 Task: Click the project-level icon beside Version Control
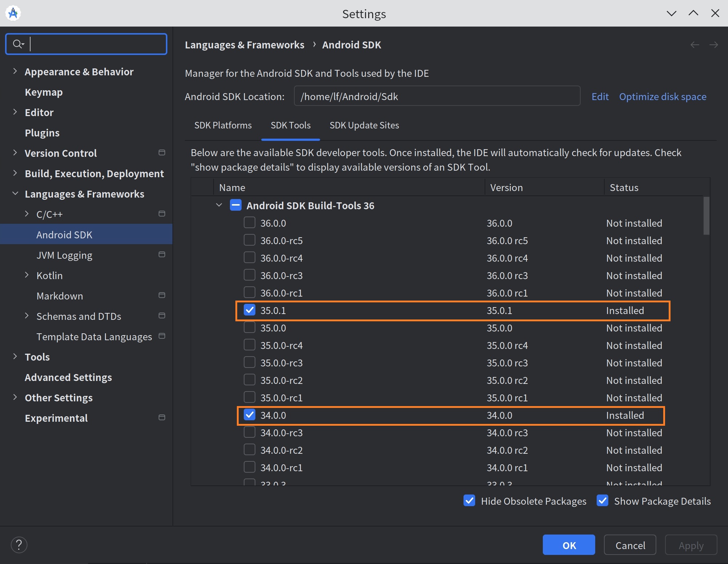pyautogui.click(x=162, y=153)
